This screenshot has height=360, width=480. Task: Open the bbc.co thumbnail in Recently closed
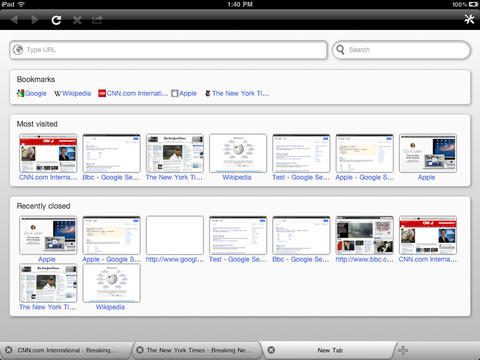pyautogui.click(x=364, y=236)
